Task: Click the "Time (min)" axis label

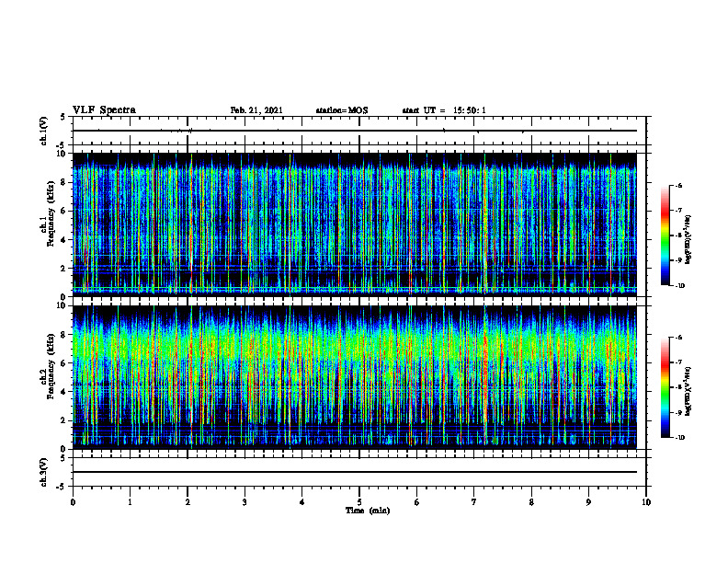Action: 368,511
